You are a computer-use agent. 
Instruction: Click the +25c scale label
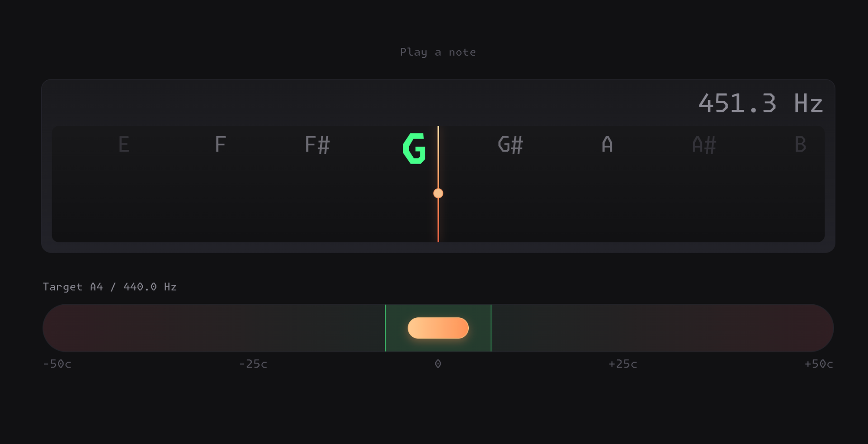(623, 364)
